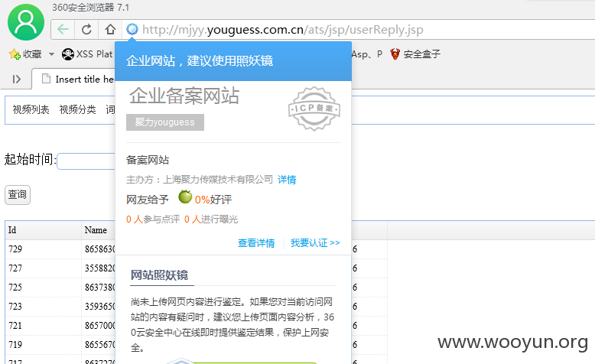This screenshot has height=364, width=595.
Task: Open the 安全盒子 bookmark
Action: click(415, 54)
